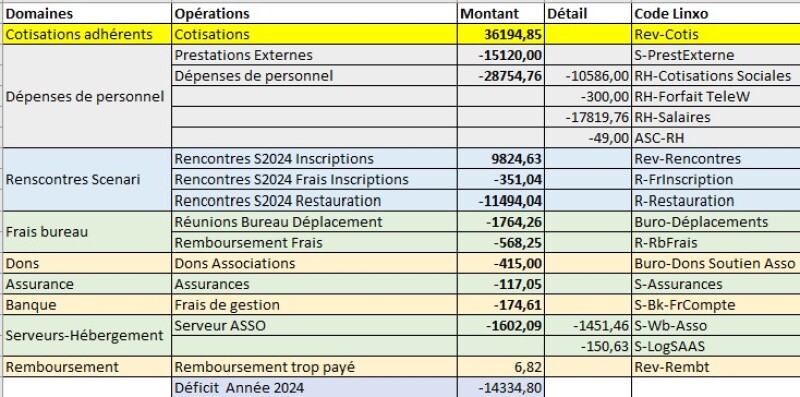The image size is (800, 397).
Task: Select Rencontres S2024 Restauration cell
Action: [314, 201]
